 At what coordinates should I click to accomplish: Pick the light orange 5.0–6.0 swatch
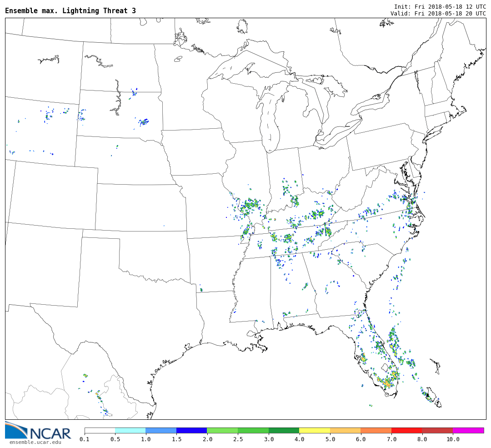(x=345, y=430)
